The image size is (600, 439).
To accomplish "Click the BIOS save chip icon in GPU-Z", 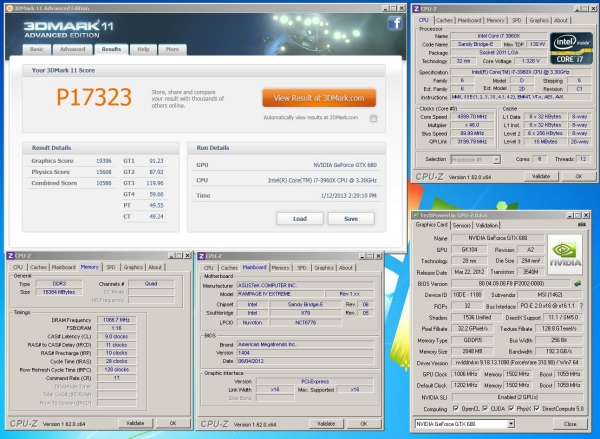I will pos(577,283).
